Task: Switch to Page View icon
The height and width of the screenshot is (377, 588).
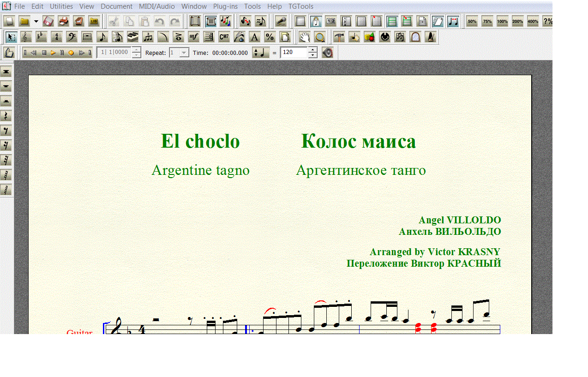Action: pos(210,21)
